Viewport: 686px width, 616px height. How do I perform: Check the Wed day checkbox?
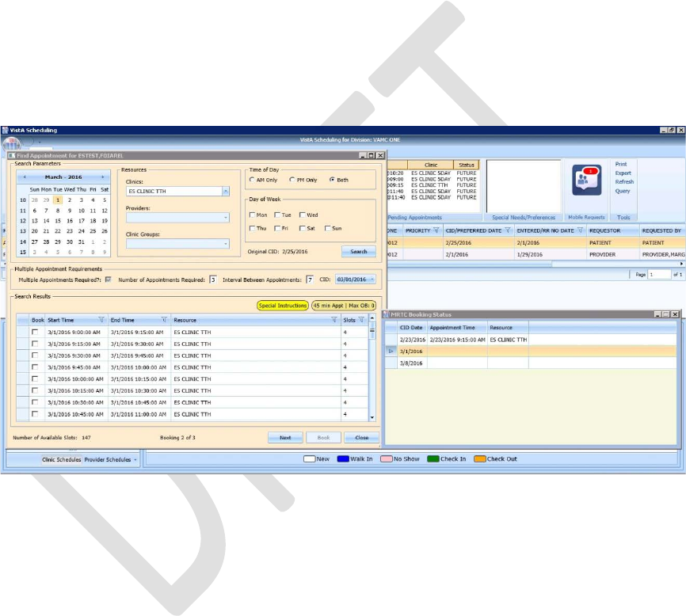[303, 215]
